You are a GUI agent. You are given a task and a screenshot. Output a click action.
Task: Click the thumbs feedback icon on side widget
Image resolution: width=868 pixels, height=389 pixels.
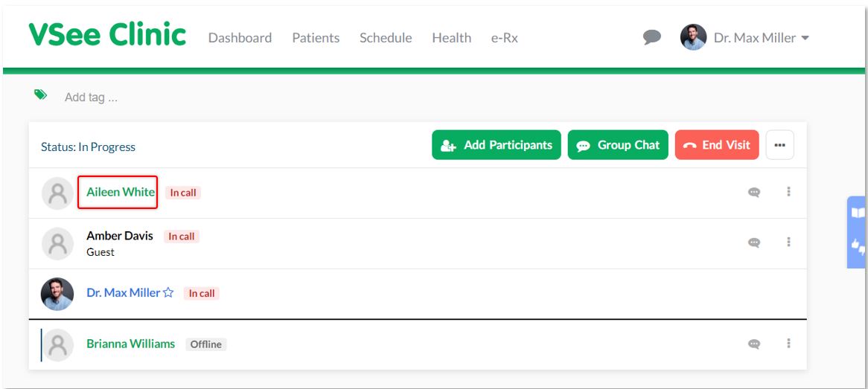(858, 245)
